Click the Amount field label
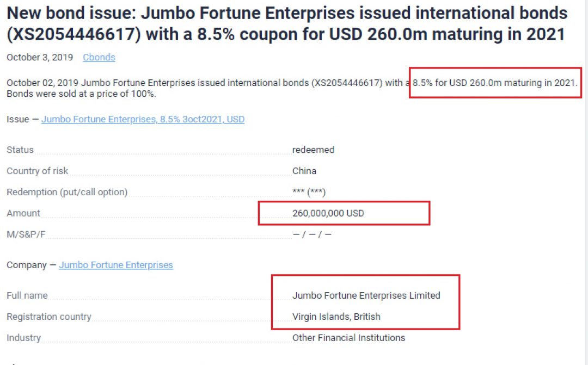The height and width of the screenshot is (365, 588). [x=23, y=213]
